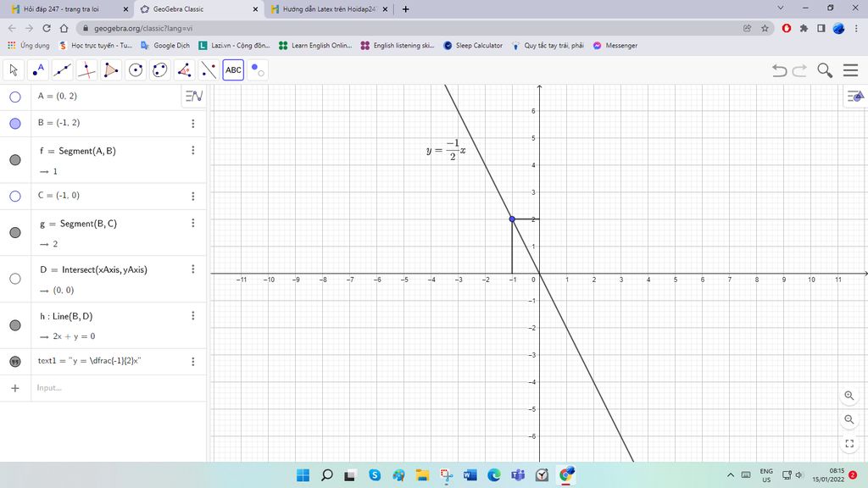Open options menu for Intersect(xAxis, yAxis)
This screenshot has height=488, width=868.
tap(192, 269)
